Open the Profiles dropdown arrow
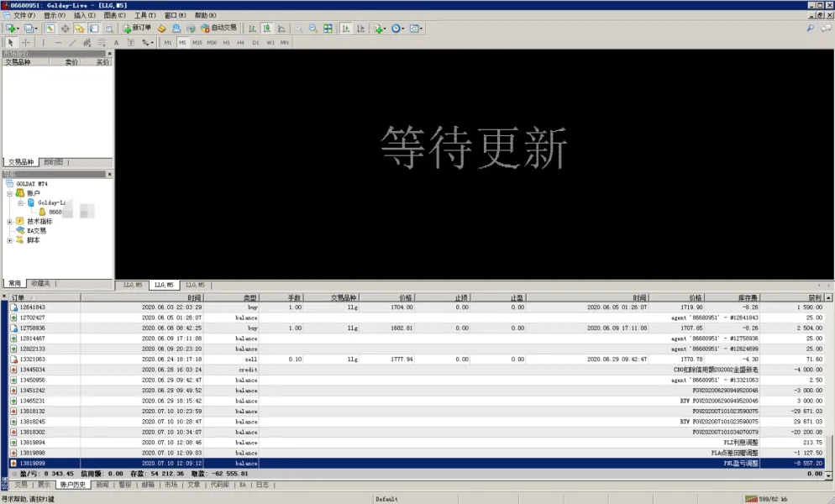 [x=36, y=29]
